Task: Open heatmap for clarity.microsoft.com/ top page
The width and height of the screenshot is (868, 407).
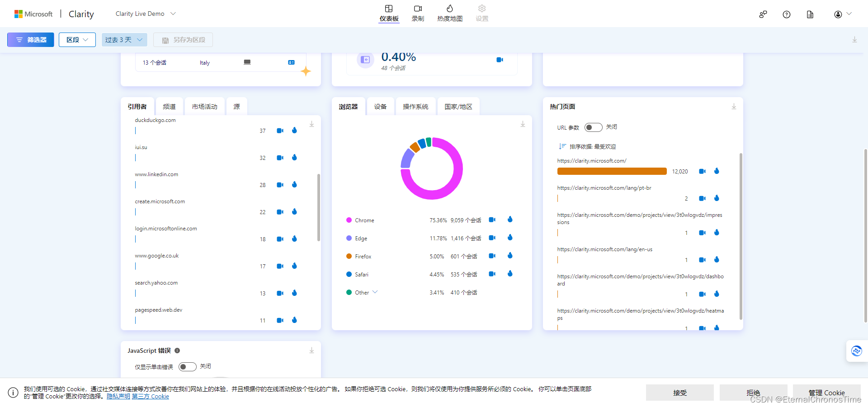Action: click(x=717, y=171)
